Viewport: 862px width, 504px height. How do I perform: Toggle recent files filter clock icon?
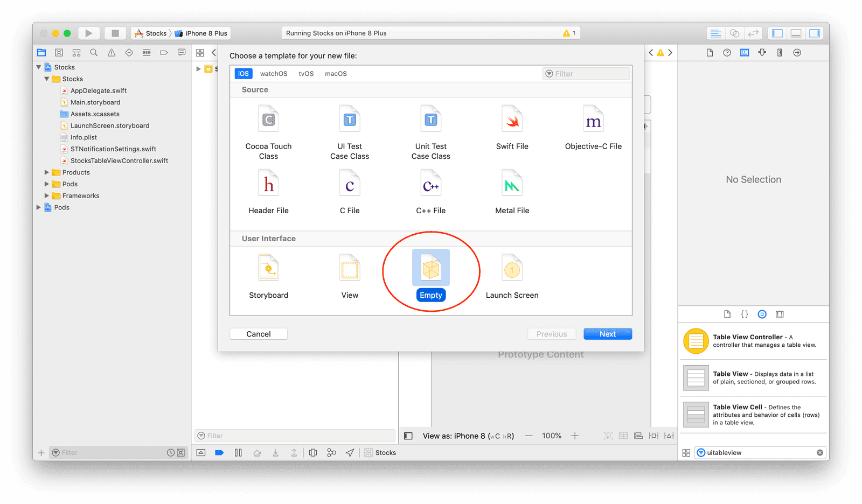pyautogui.click(x=171, y=452)
